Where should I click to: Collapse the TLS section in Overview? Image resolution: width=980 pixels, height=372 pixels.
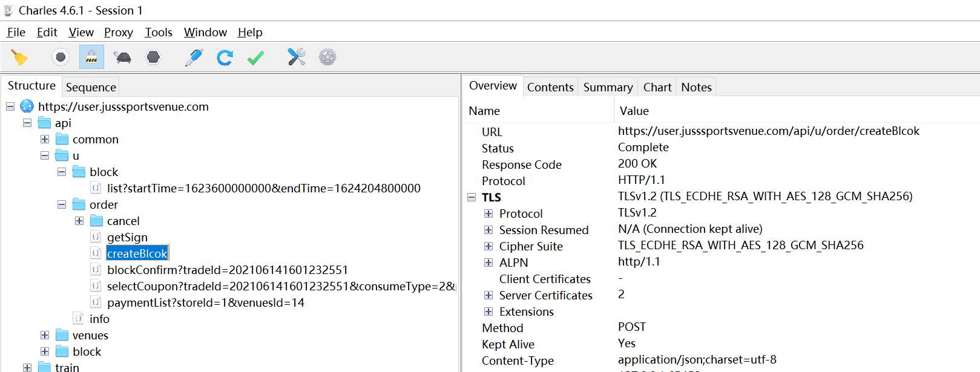pyautogui.click(x=472, y=197)
